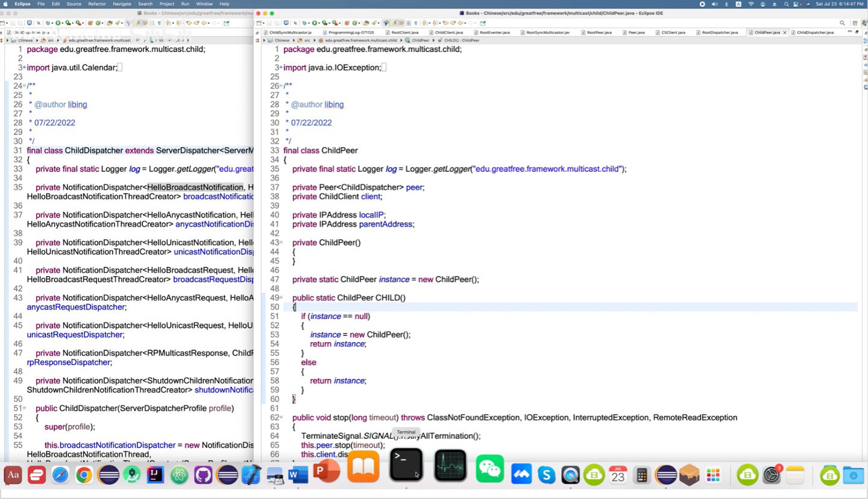This screenshot has height=499, width=868.
Task: Open Calendar app showing 23
Action: (618, 475)
